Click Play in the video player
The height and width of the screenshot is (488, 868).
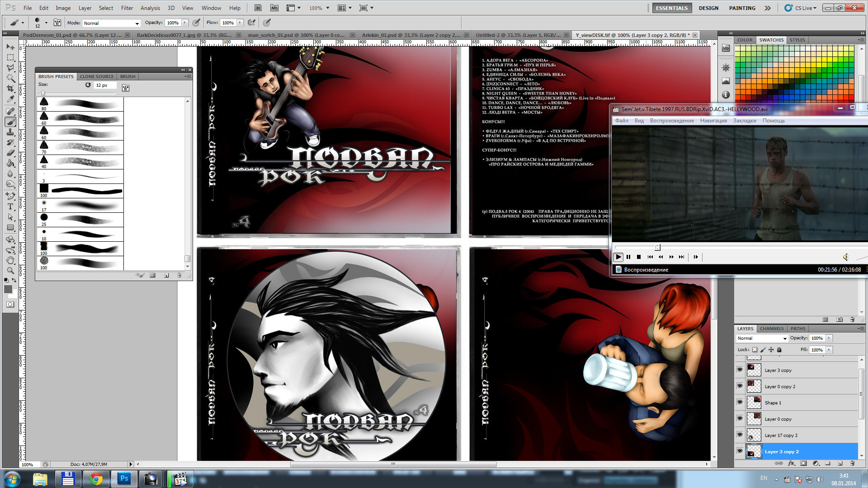pos(618,257)
